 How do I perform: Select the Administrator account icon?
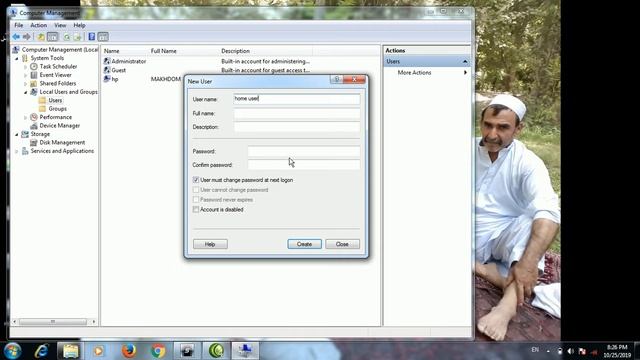pyautogui.click(x=107, y=61)
